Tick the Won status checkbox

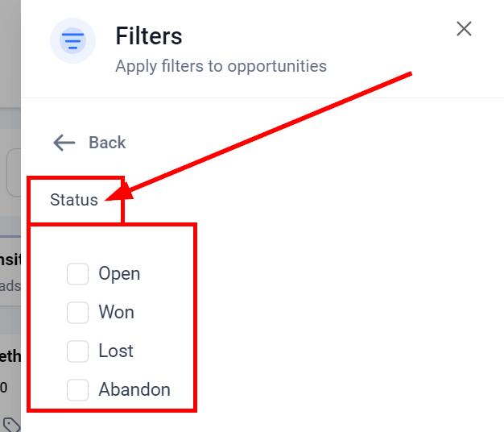click(77, 313)
